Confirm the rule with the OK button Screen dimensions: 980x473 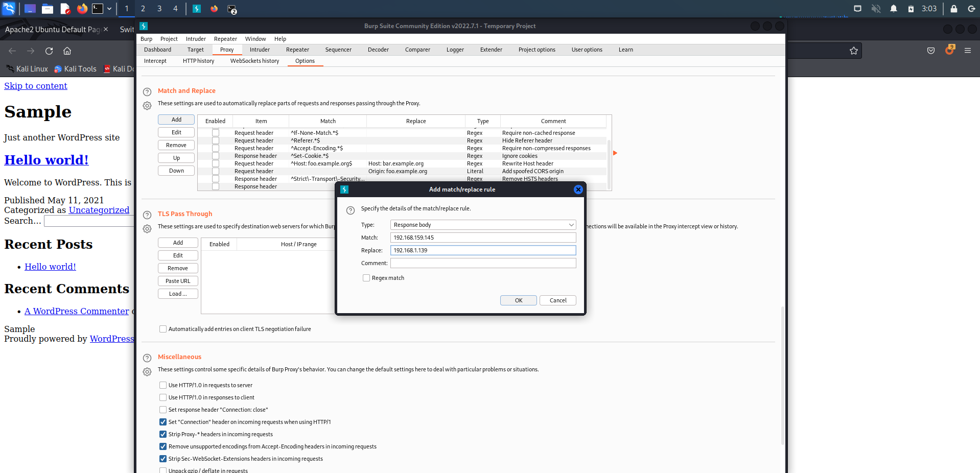tap(519, 300)
